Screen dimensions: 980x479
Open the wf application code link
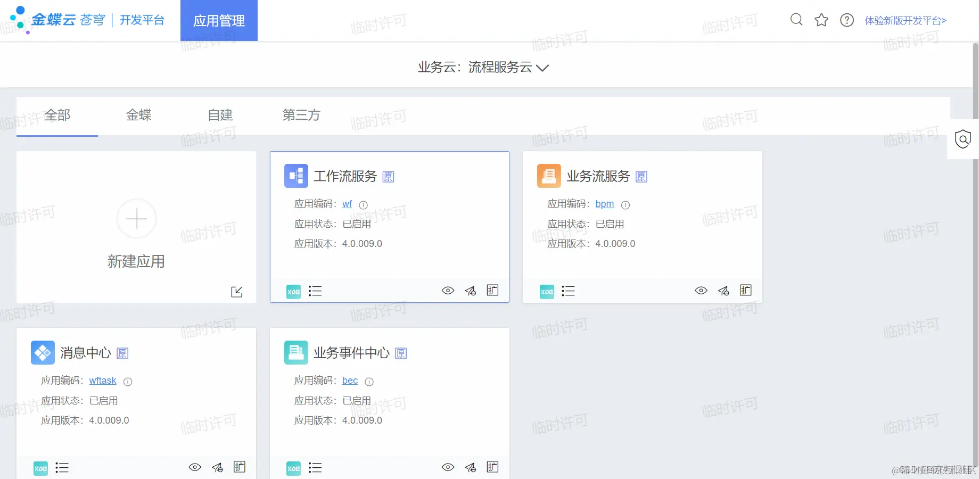[347, 204]
